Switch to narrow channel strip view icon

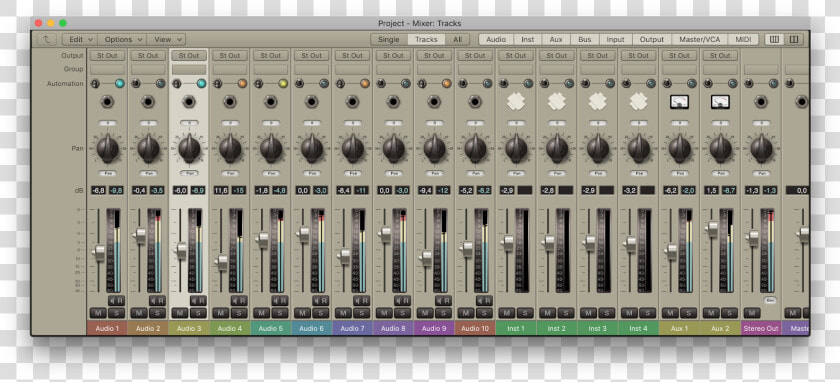pyautogui.click(x=774, y=39)
